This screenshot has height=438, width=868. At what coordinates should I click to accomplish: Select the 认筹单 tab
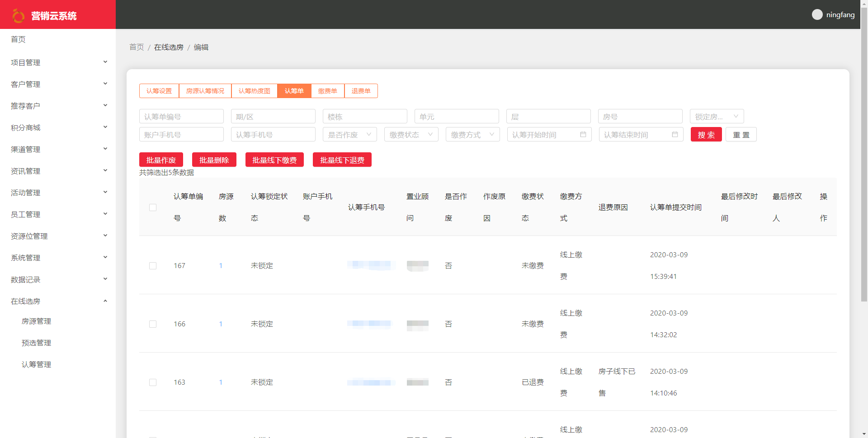pyautogui.click(x=294, y=91)
